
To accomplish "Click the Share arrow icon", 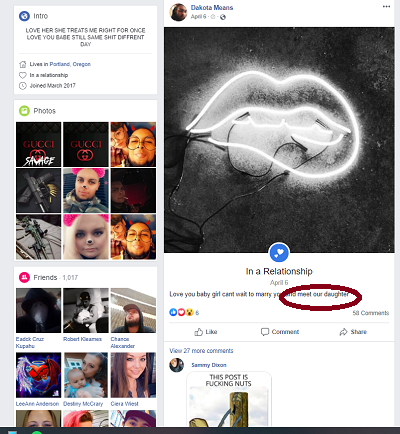I will tap(343, 332).
